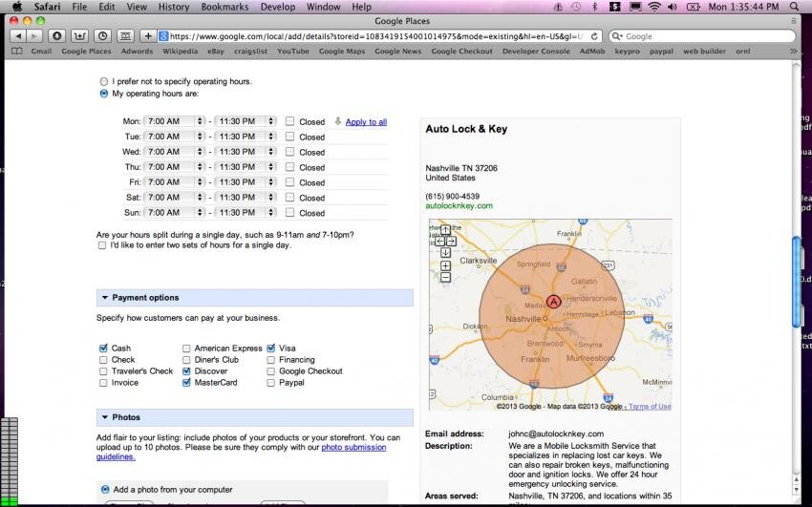Click the URL address field
This screenshot has width=812, height=507.
pos(378,36)
